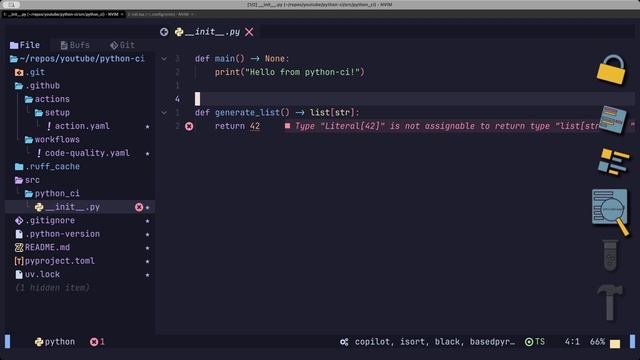640x360 pixels.
Task: Switch to the File tab in sidebar
Action: coord(25,45)
